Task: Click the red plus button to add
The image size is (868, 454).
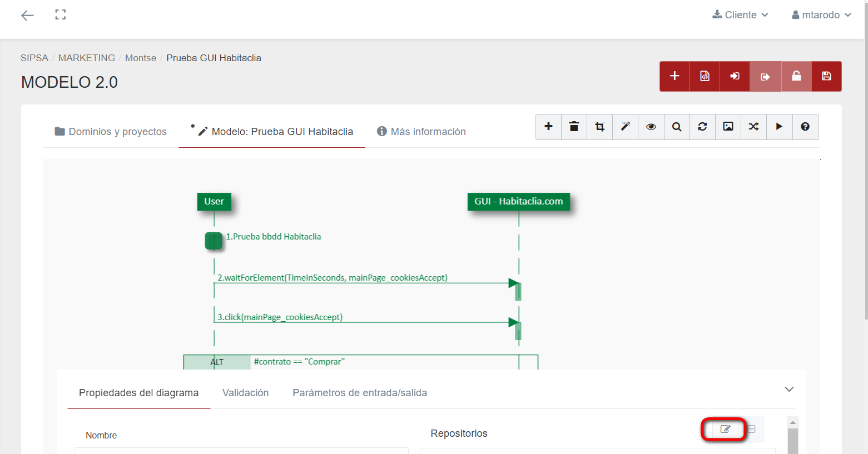Action: pos(674,76)
